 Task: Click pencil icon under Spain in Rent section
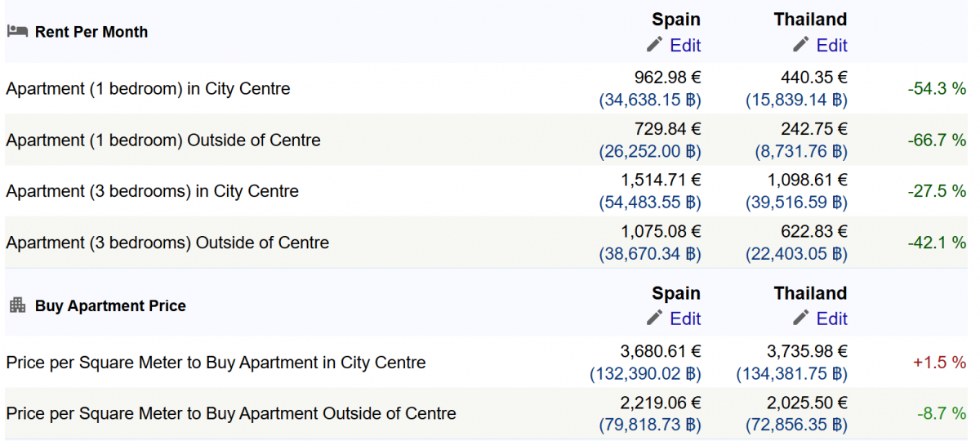point(654,45)
